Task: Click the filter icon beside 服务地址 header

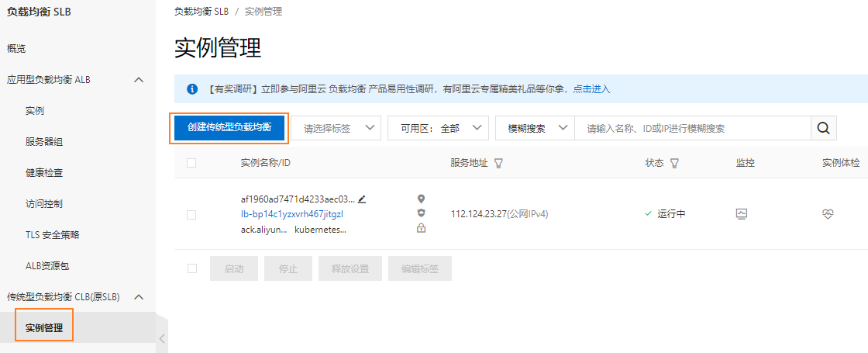Action: coord(498,164)
